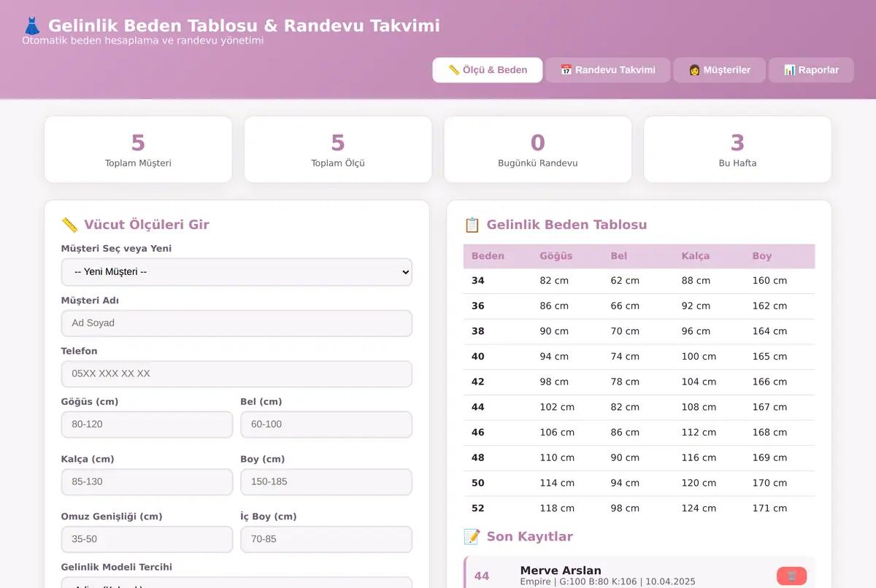
Task: Focus the İç Boy (cm) field
Action: pyautogui.click(x=326, y=539)
